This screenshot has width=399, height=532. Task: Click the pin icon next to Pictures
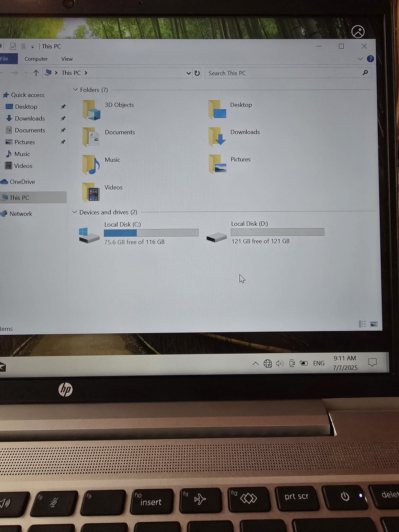click(x=63, y=142)
